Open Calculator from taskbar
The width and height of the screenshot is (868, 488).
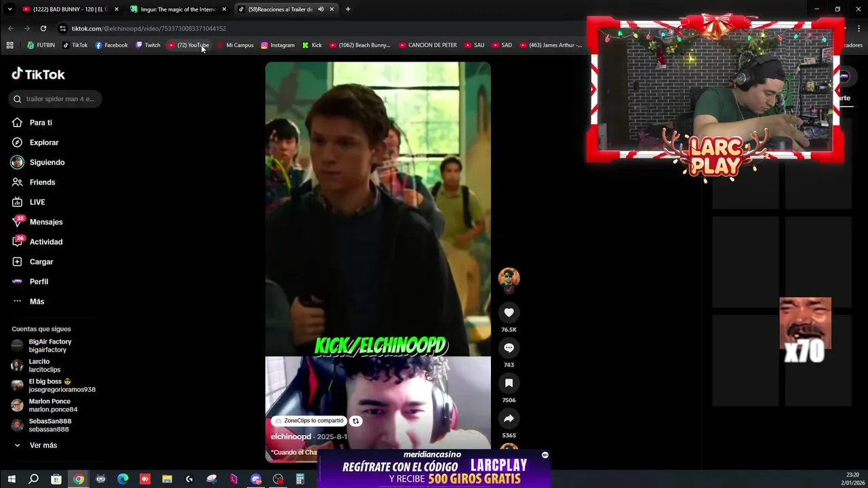tap(300, 479)
